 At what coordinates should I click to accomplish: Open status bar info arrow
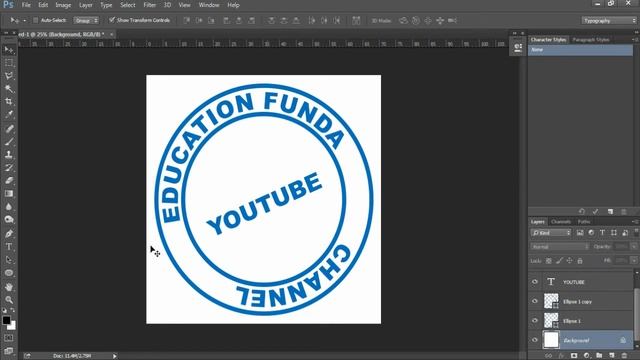pos(114,356)
